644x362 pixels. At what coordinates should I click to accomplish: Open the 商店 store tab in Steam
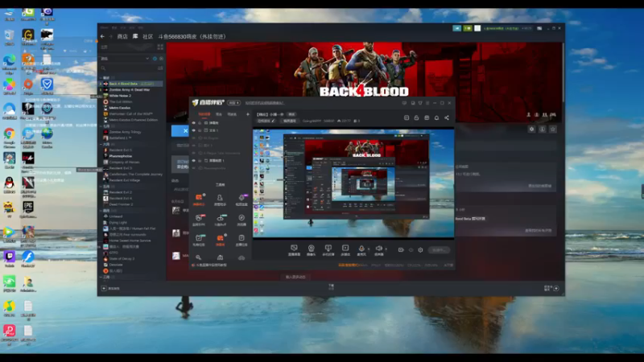point(122,36)
